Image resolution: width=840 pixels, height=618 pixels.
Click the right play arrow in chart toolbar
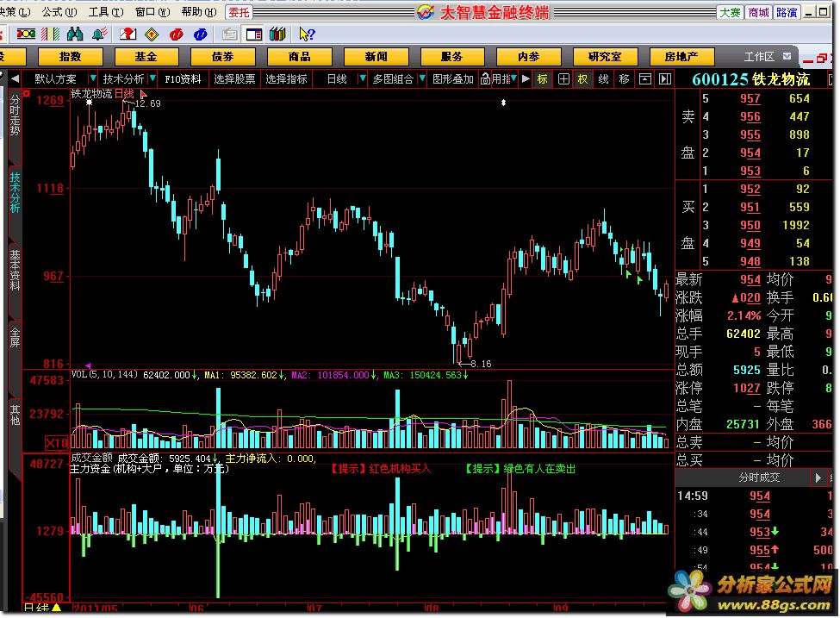click(x=526, y=79)
